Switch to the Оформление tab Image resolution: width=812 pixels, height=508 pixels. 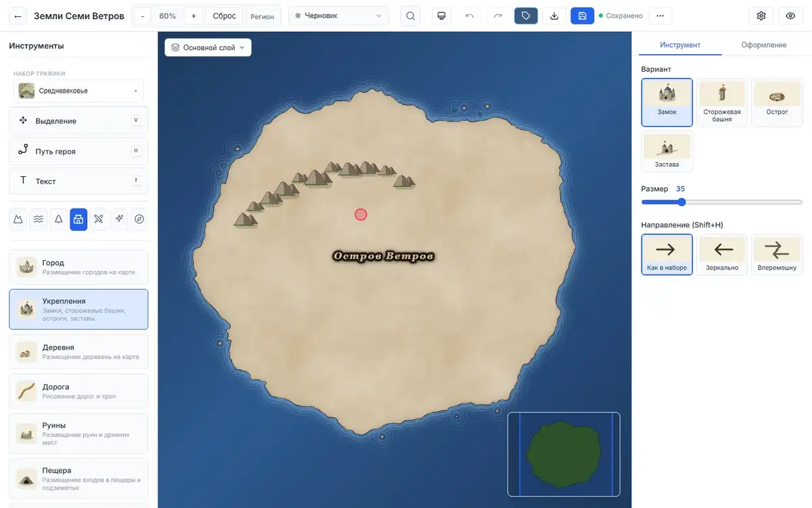pos(763,45)
